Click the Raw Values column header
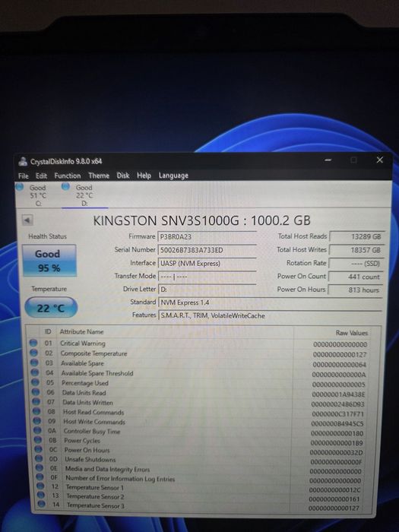399x532 pixels. pos(351,333)
